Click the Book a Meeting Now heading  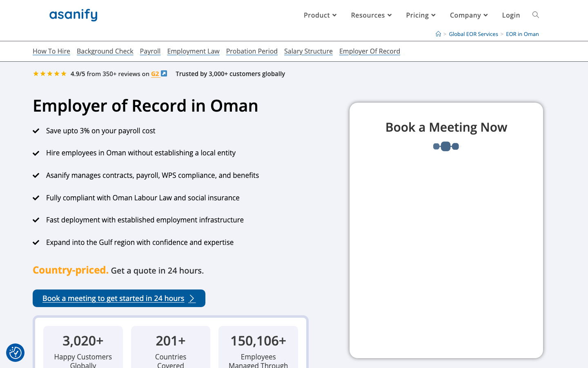[446, 127]
